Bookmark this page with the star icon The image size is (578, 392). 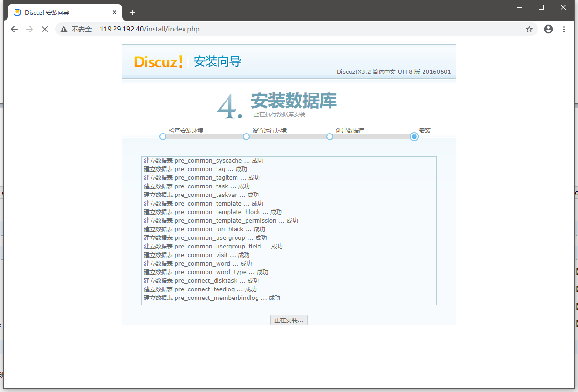pos(529,29)
